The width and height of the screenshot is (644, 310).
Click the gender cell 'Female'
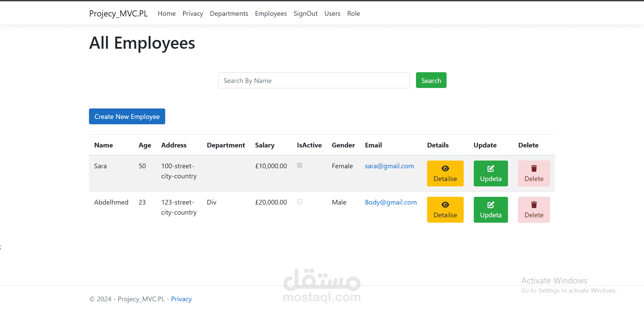click(342, 166)
